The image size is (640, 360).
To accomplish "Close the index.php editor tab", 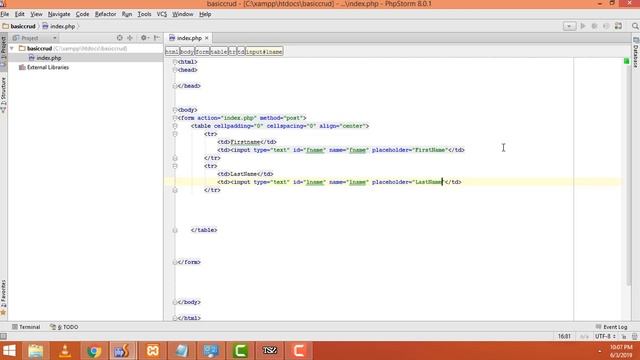I will point(207,38).
